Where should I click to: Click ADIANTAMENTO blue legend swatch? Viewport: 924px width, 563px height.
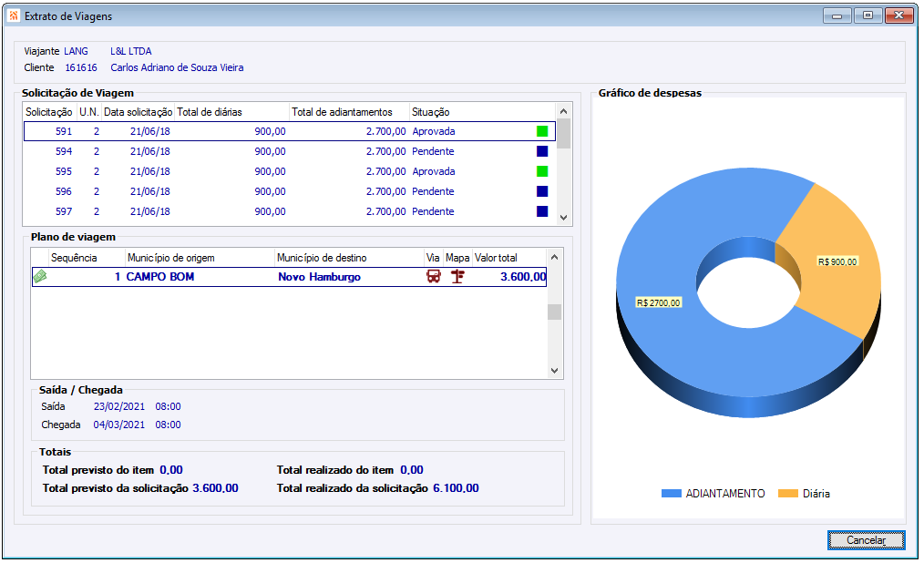pos(671,494)
